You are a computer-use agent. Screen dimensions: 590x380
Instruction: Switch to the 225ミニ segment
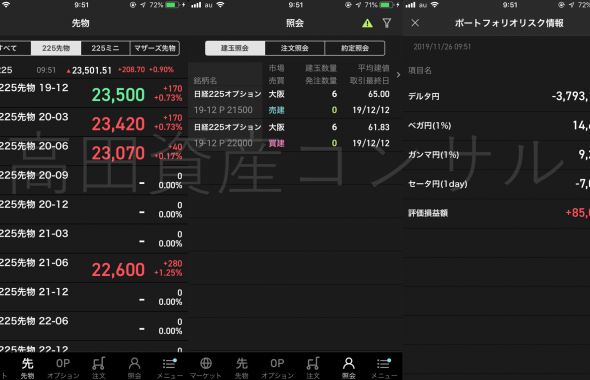tap(105, 48)
